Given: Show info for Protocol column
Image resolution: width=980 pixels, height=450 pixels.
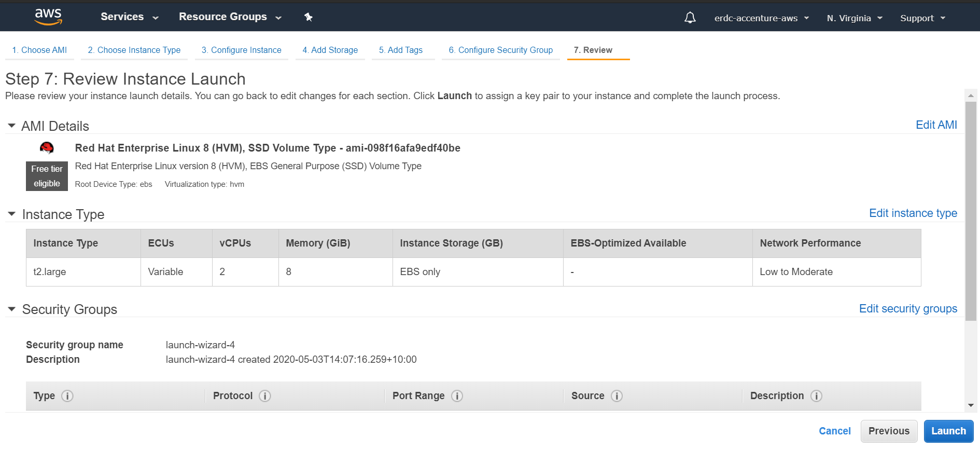Looking at the screenshot, I should [265, 396].
